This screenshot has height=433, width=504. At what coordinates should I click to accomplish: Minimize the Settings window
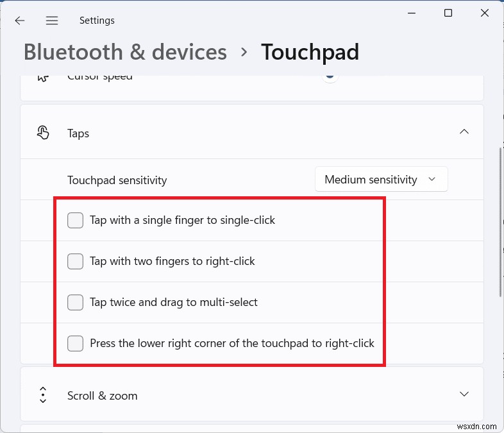click(409, 13)
